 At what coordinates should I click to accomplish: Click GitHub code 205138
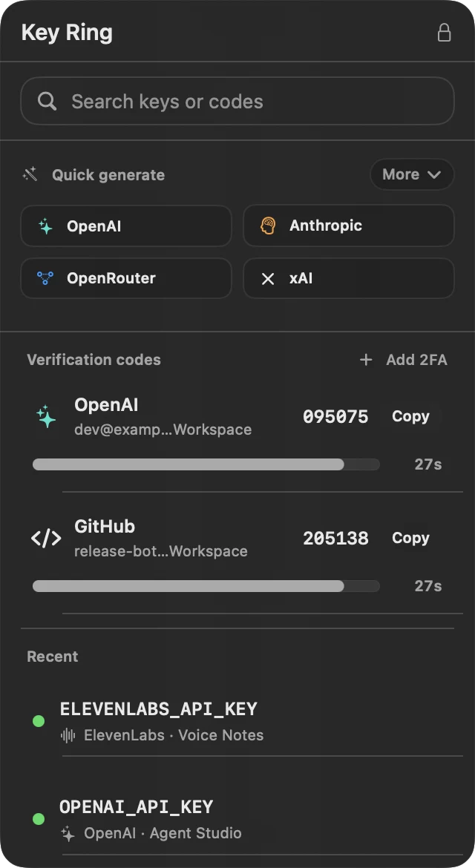pyautogui.click(x=335, y=539)
